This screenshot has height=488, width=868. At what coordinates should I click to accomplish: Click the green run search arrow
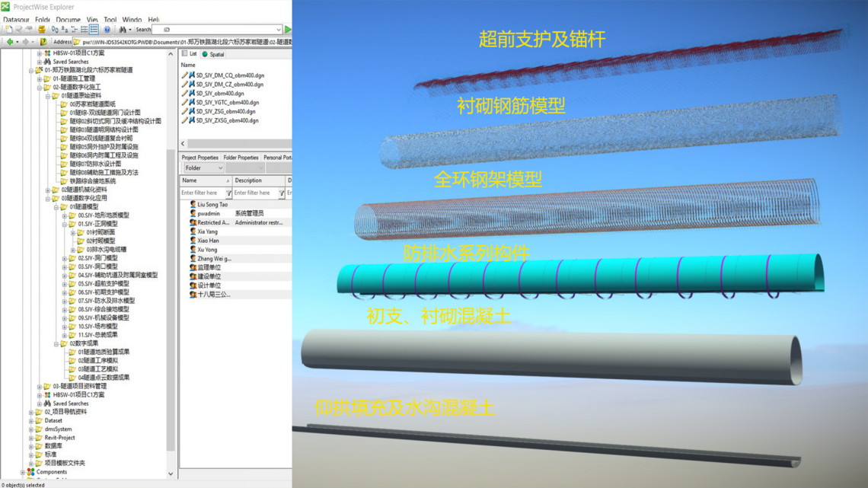tap(288, 30)
